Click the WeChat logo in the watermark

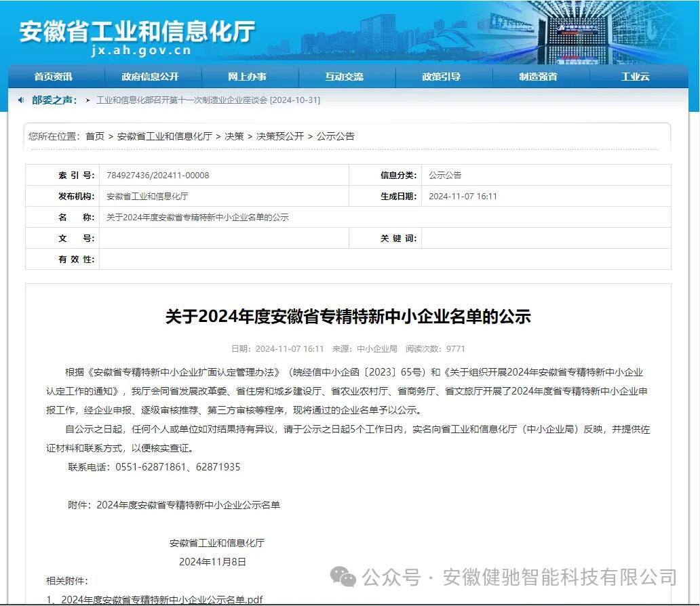pos(343,577)
